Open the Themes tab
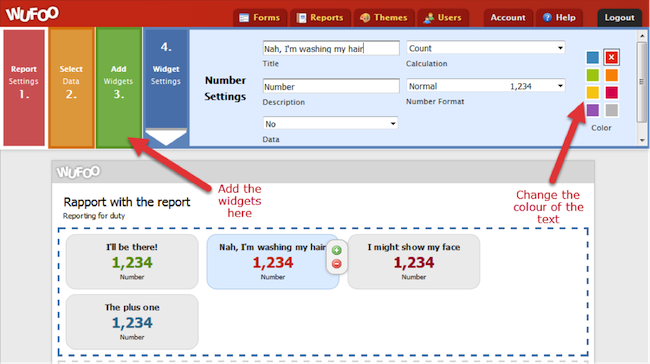 (x=384, y=18)
